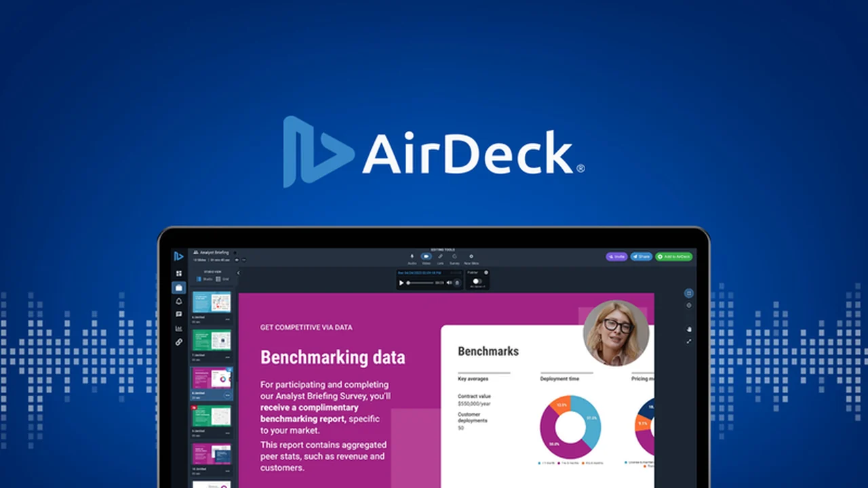
Task: Open slide 9 three-dot options menu
Action: (227, 433)
